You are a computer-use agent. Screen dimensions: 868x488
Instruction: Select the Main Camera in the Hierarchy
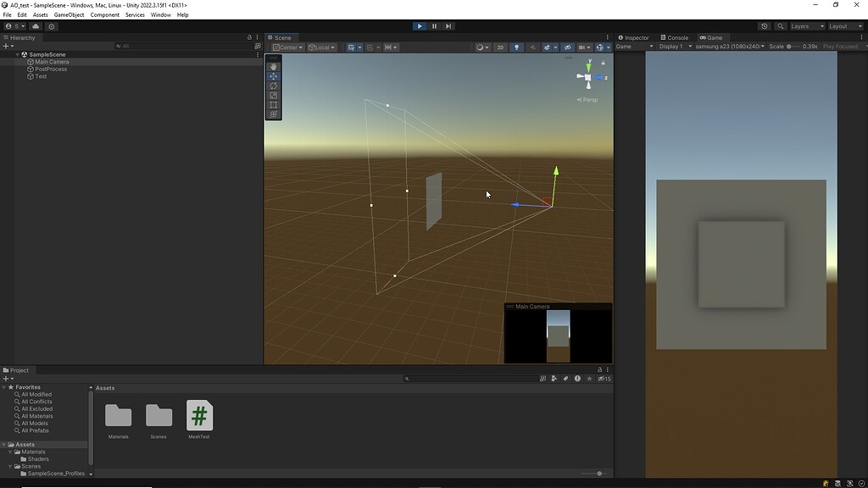[50, 61]
